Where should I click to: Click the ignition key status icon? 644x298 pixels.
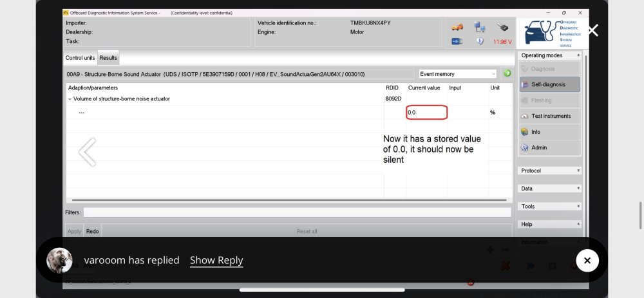click(503, 27)
